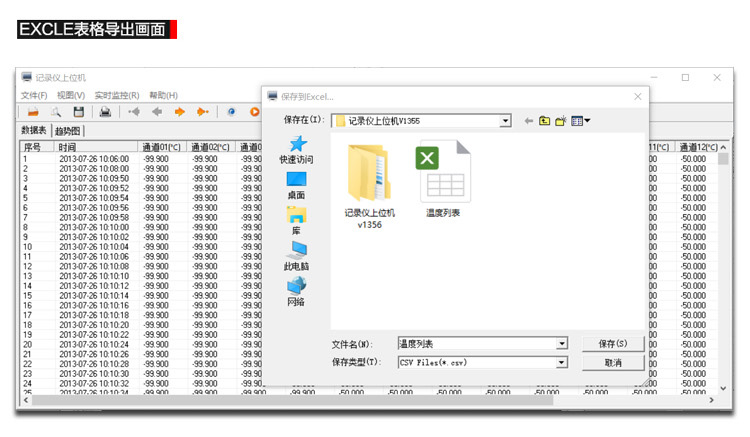This screenshot has height=437, width=750.
Task: Select 快速访问 in save dialog sidebar
Action: coord(296,150)
